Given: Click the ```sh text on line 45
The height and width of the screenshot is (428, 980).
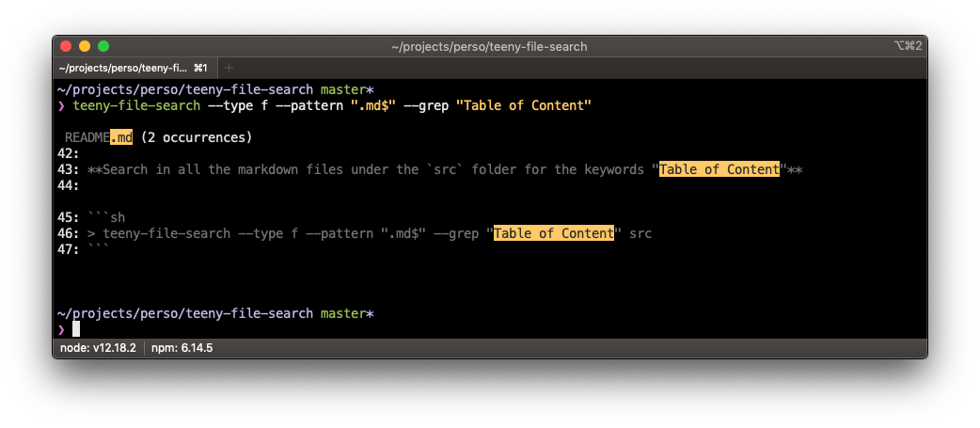Looking at the screenshot, I should coord(106,217).
